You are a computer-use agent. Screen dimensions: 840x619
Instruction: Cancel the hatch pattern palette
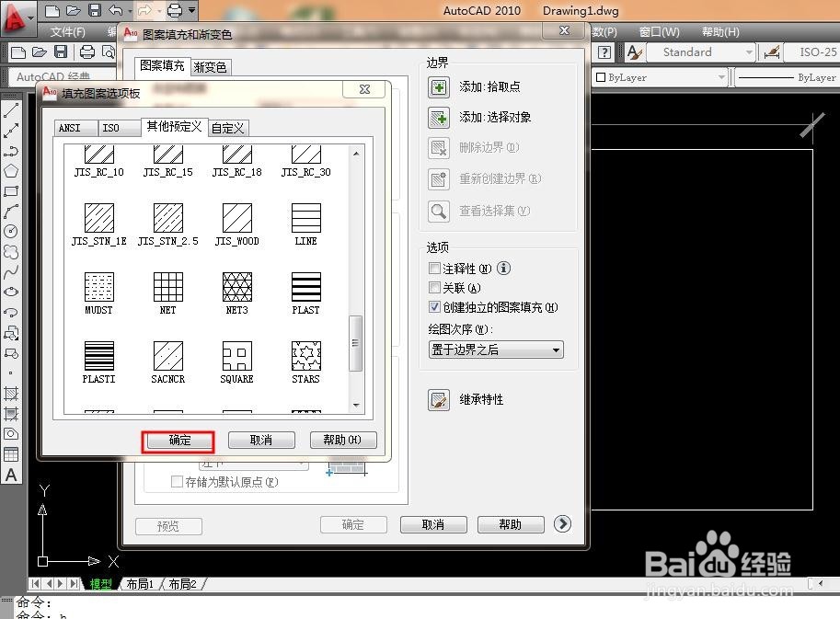tap(261, 441)
